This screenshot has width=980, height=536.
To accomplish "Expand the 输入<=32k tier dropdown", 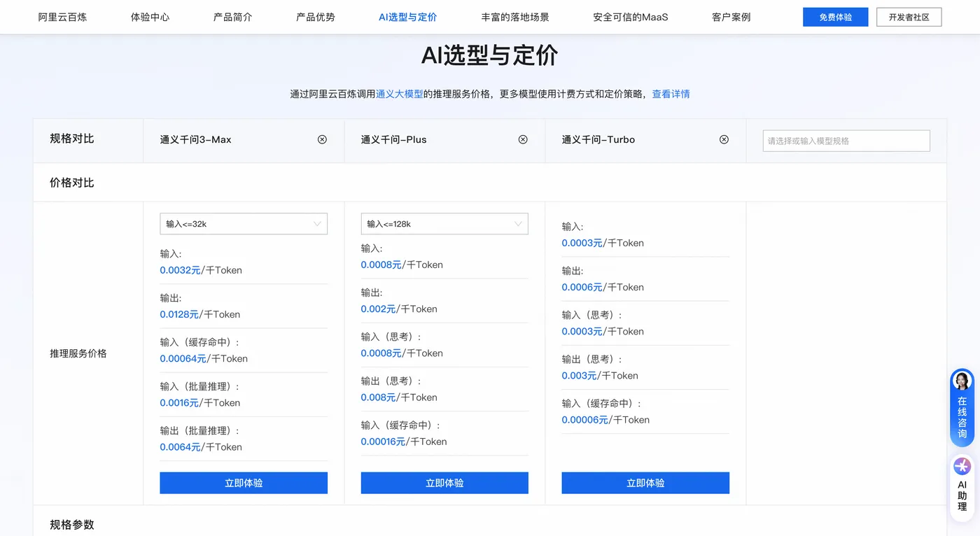I will click(x=244, y=224).
